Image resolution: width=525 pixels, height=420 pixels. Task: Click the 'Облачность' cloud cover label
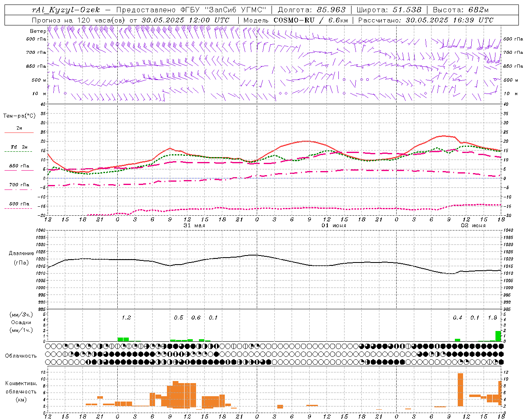coord(21,356)
